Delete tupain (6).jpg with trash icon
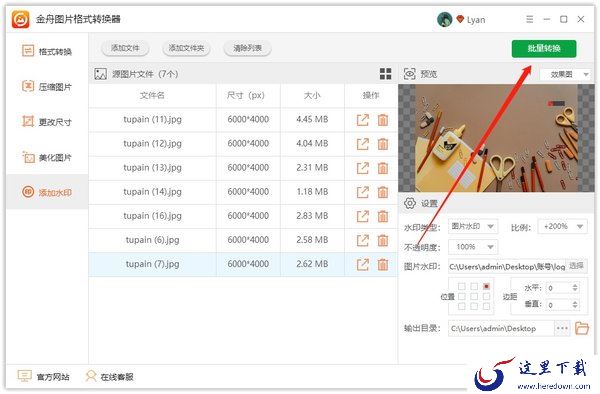 point(383,240)
